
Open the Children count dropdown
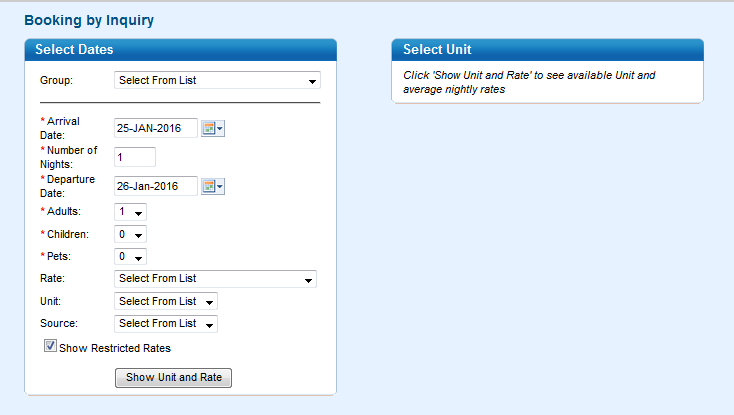(x=130, y=234)
